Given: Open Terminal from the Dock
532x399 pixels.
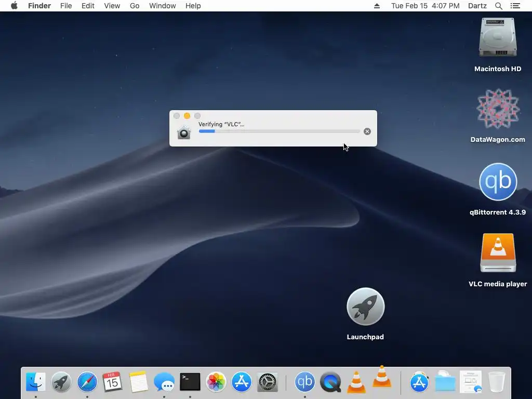Looking at the screenshot, I should pos(190,382).
